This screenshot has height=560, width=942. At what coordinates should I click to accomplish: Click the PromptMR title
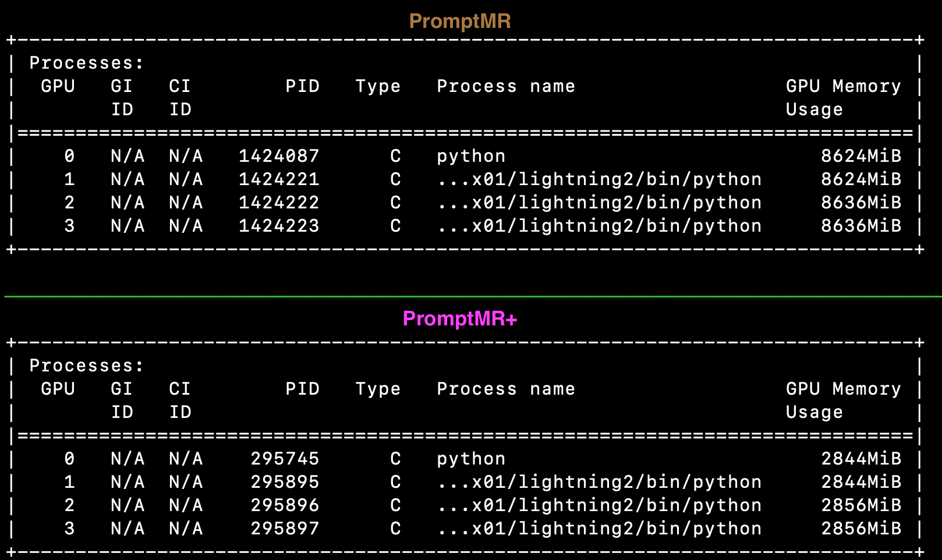pyautogui.click(x=460, y=22)
